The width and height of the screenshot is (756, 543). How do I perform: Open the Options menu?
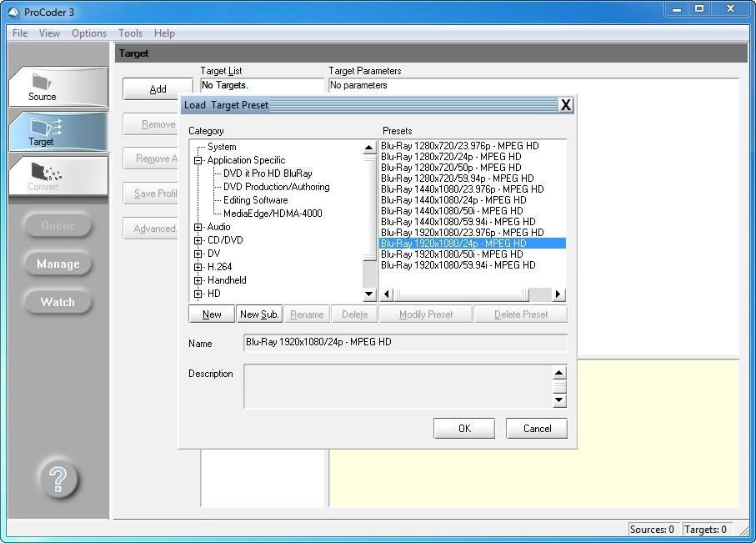[x=89, y=33]
